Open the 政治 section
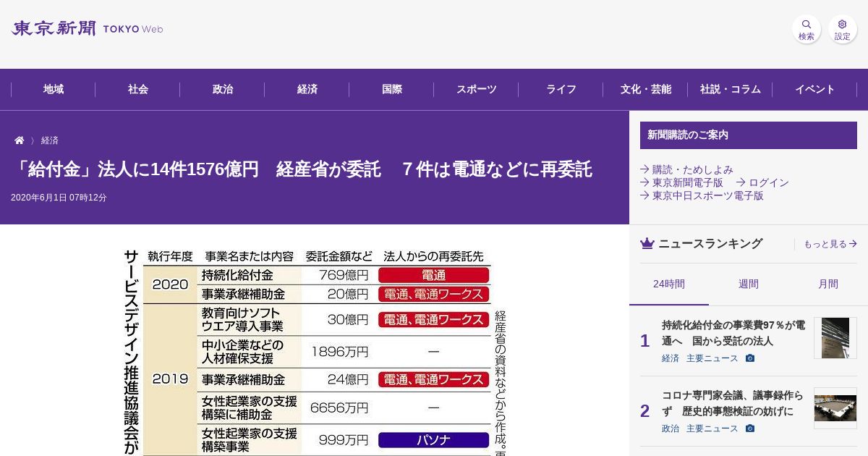This screenshot has width=868, height=456. point(223,89)
